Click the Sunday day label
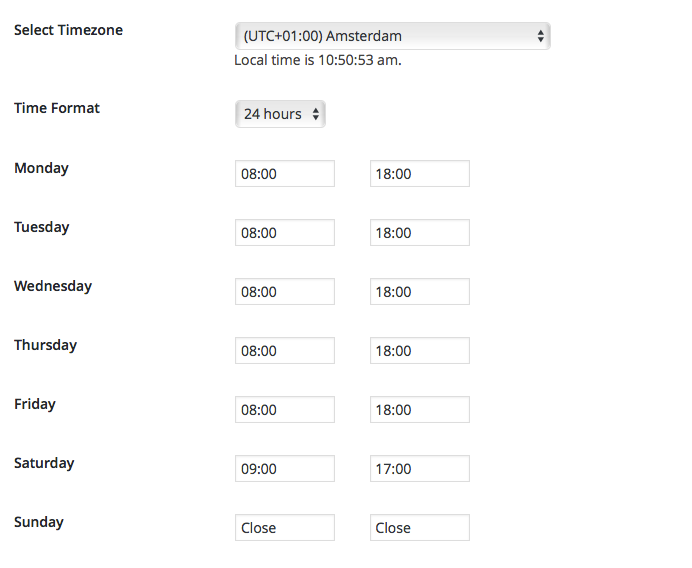The image size is (692, 568). click(x=39, y=522)
